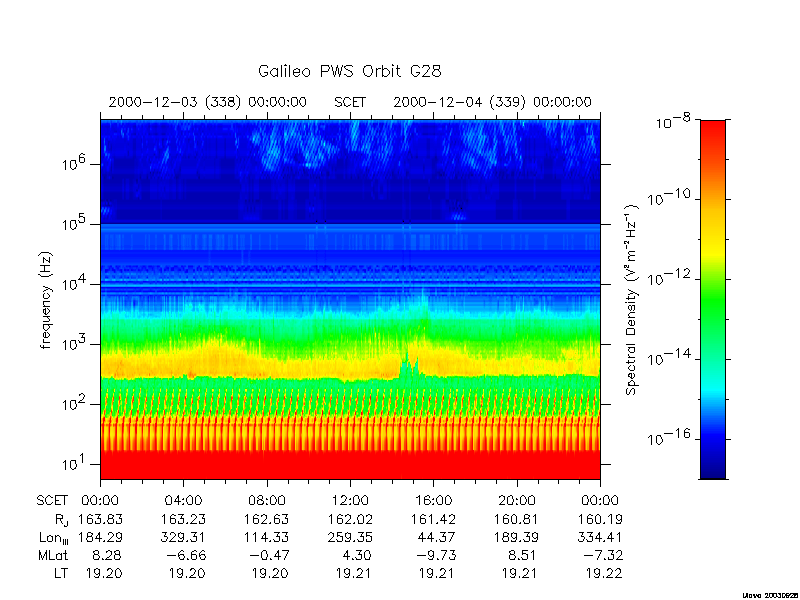The image size is (800, 600).
Task: Click the LT value '19.22'
Action: tap(604, 573)
